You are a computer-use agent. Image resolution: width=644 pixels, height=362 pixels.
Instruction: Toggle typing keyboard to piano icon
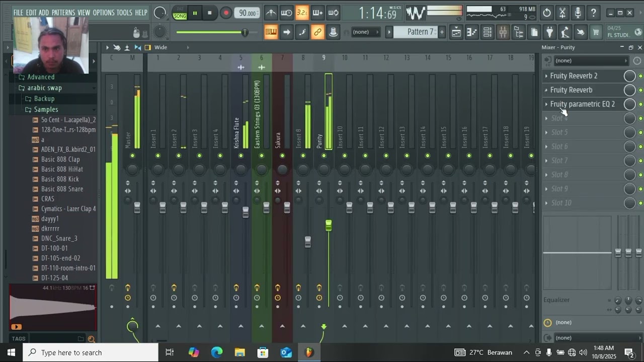click(271, 32)
